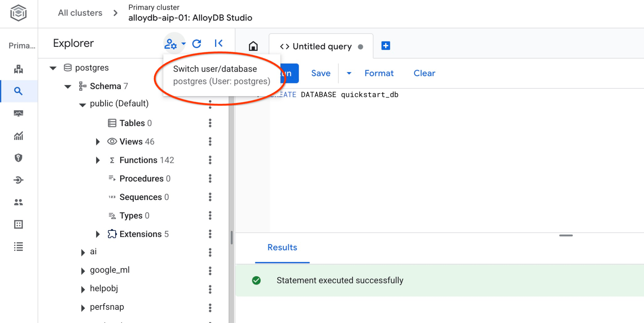Open the three-dot menu for Tables

click(x=210, y=123)
